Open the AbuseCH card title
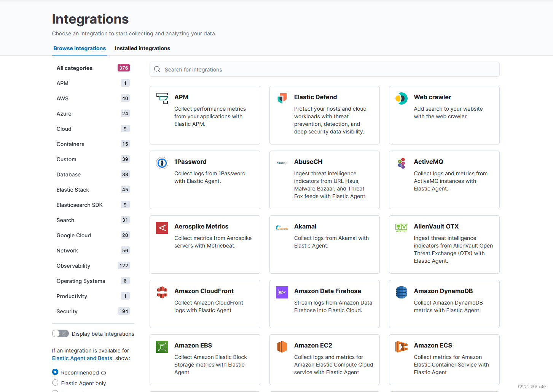This screenshot has height=392, width=553. coord(308,162)
